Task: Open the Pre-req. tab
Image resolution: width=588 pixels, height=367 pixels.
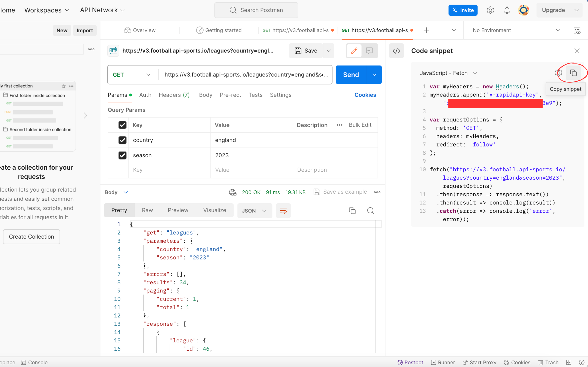Action: 230,95
